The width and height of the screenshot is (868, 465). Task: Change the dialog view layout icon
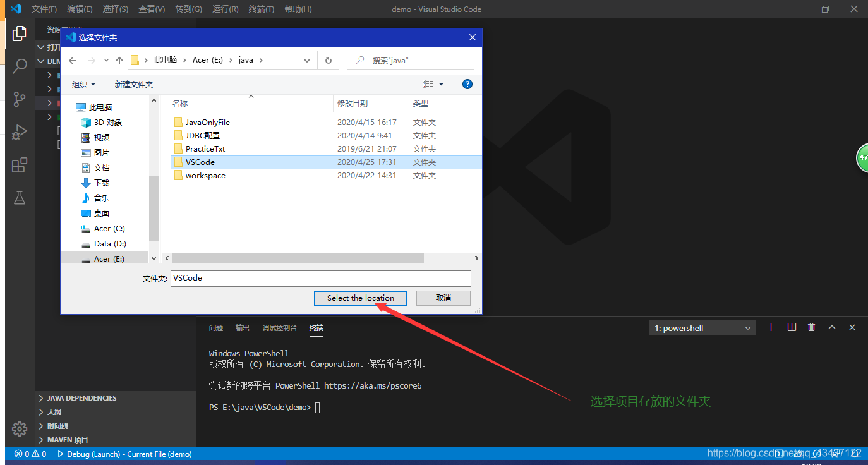[428, 84]
